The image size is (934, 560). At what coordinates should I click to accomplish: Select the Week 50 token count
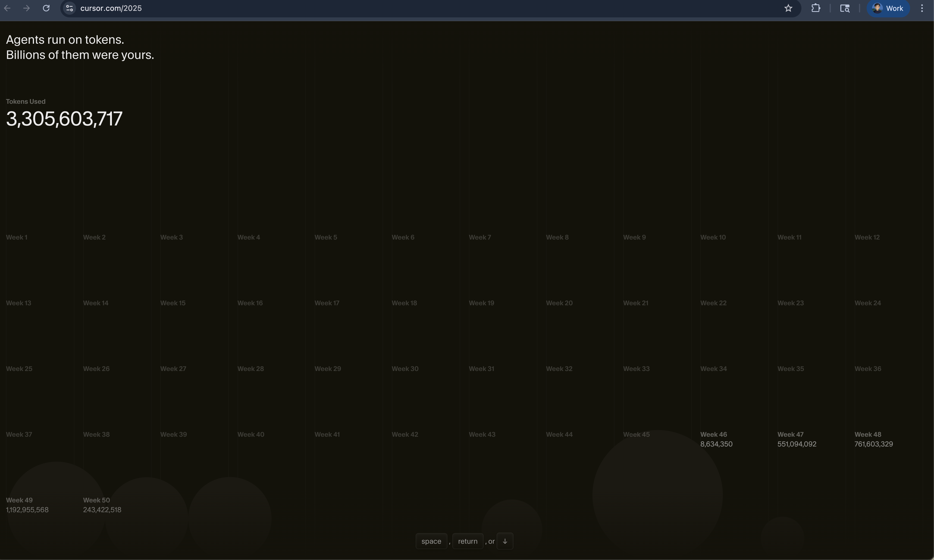tap(102, 510)
